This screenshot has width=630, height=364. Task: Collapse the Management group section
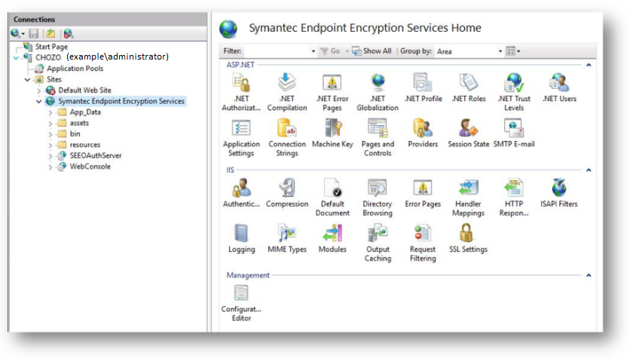click(589, 275)
